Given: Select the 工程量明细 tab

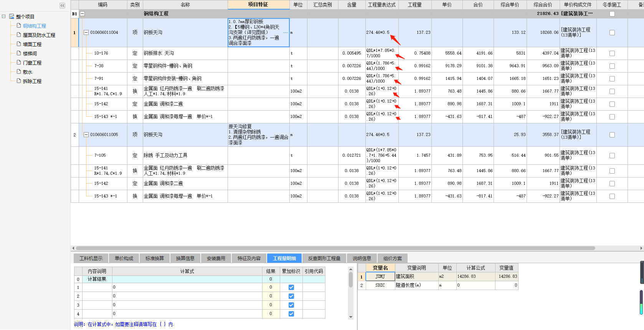Looking at the screenshot, I should click(x=284, y=258).
